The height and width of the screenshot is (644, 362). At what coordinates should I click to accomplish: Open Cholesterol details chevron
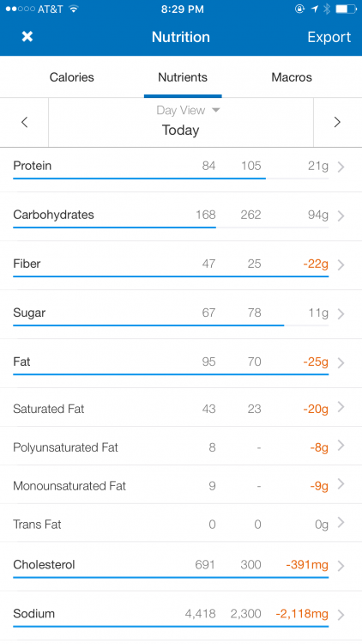[x=341, y=566]
